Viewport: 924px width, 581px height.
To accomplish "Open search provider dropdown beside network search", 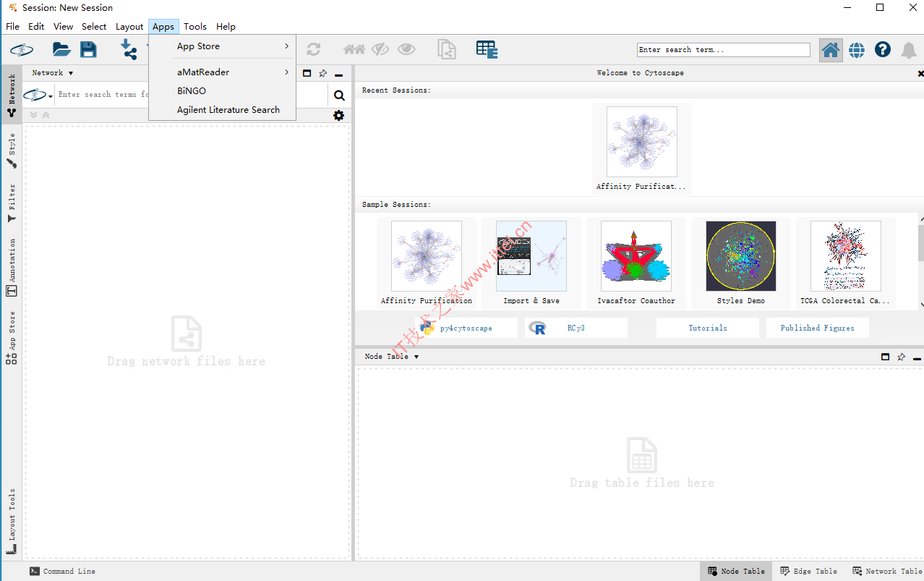I will coord(39,95).
